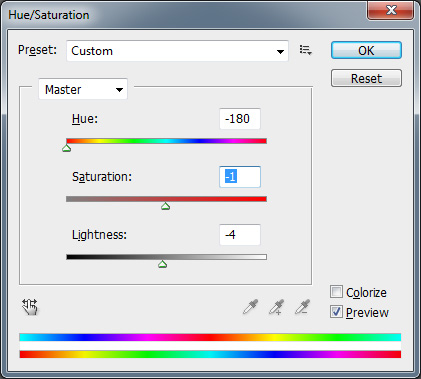Click the Hue: label
The width and height of the screenshot is (421, 379).
[x=85, y=119]
